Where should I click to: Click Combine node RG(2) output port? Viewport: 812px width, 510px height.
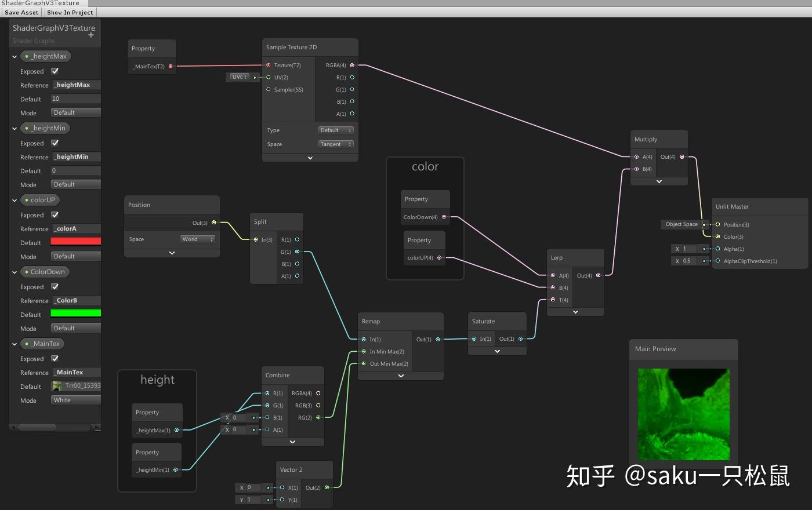[x=318, y=418]
